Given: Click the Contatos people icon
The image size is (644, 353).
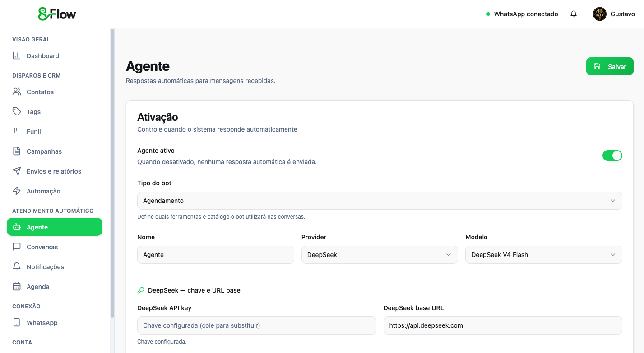Looking at the screenshot, I should coord(17,92).
